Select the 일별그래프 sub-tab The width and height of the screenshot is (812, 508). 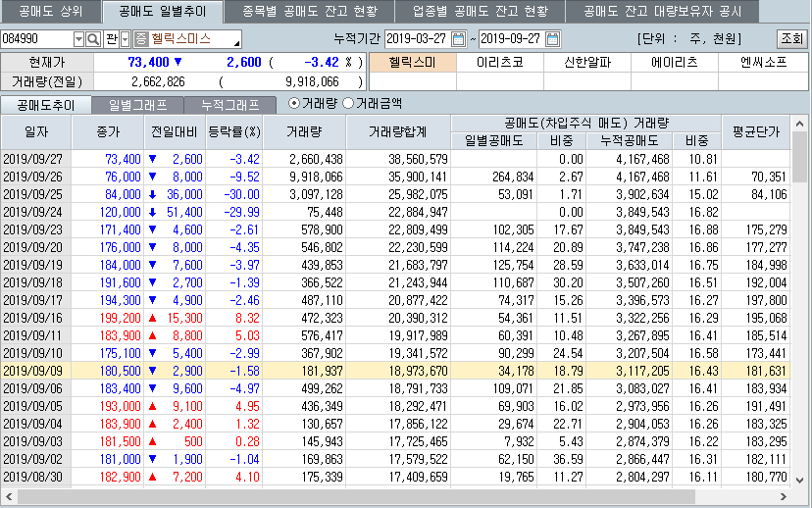(x=137, y=106)
